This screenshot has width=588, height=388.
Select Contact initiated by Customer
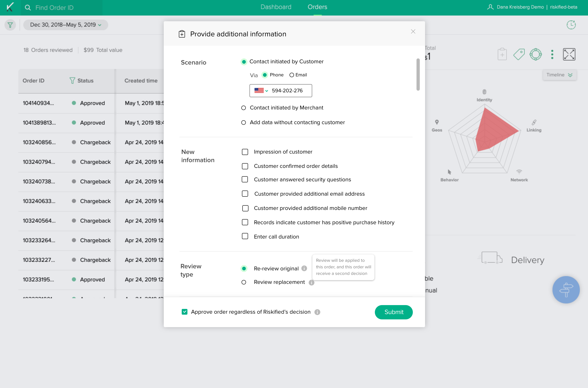click(x=244, y=62)
